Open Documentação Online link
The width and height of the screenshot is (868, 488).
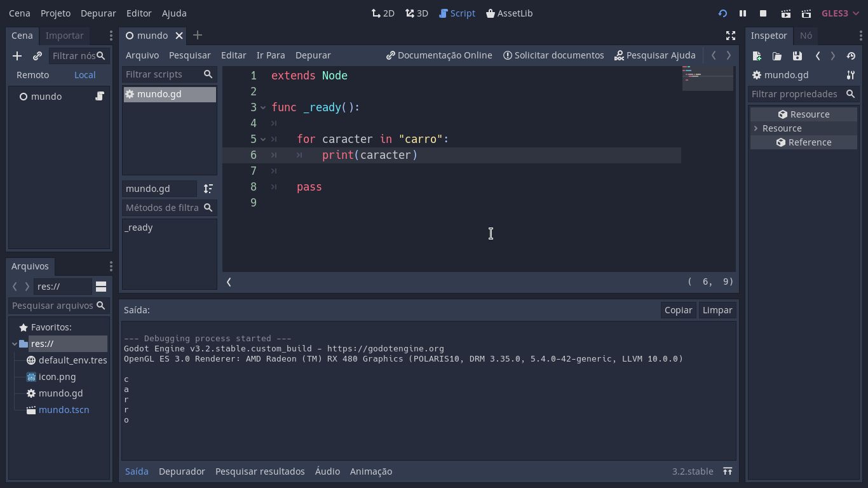[x=439, y=55]
